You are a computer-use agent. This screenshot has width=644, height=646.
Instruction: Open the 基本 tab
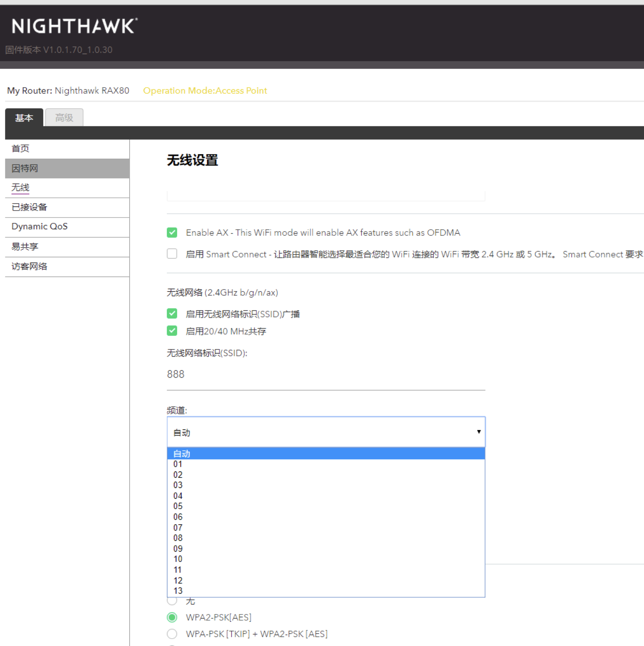click(x=24, y=118)
